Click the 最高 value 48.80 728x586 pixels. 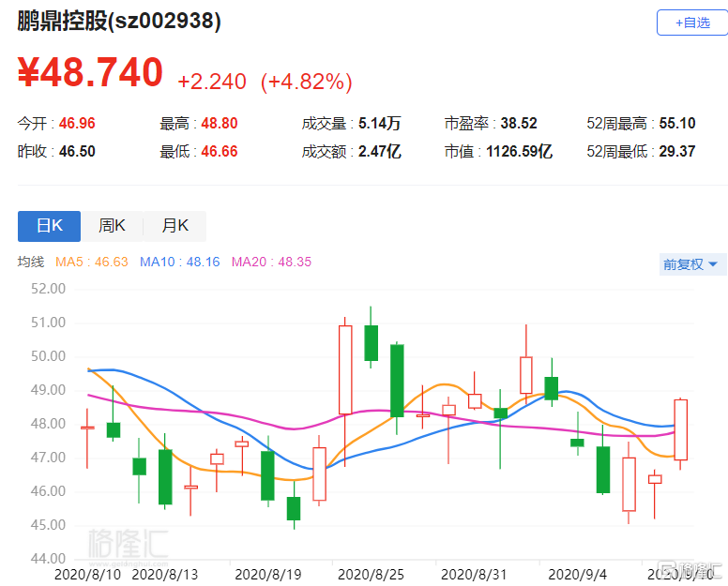tap(220, 124)
